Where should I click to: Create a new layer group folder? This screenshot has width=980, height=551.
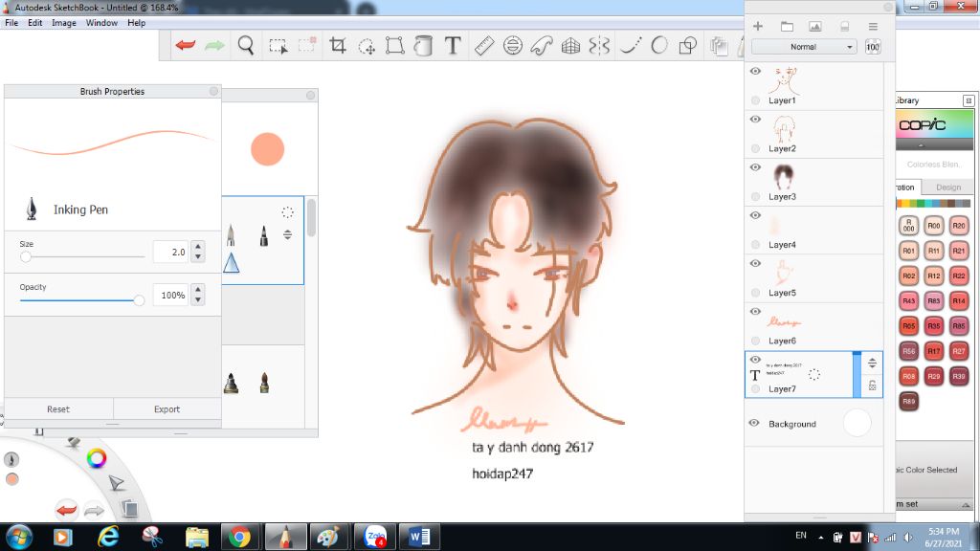[787, 26]
